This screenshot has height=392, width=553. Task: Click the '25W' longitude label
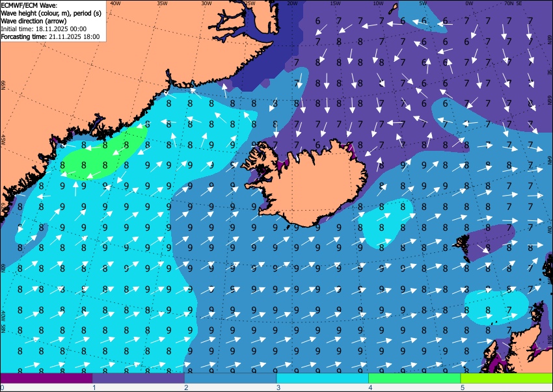tap(250, 3)
